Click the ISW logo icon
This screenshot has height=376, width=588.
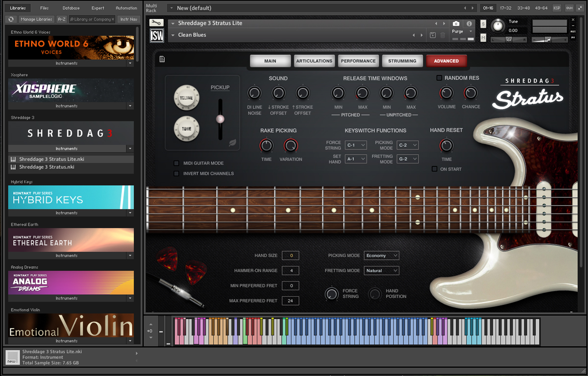157,35
